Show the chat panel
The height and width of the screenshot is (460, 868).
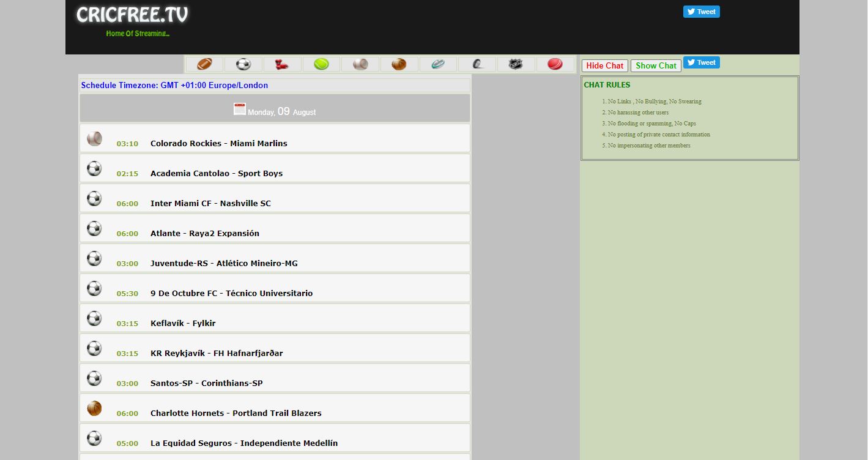656,65
